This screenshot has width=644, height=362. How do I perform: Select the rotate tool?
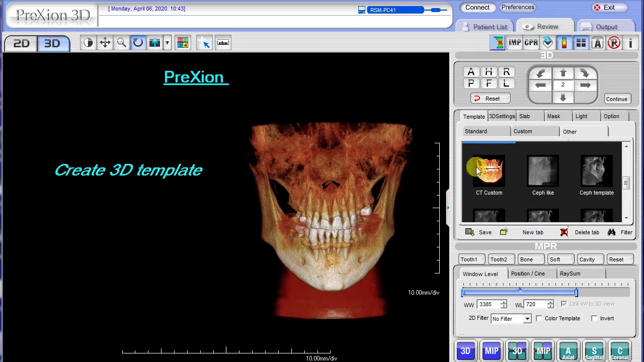[x=138, y=43]
